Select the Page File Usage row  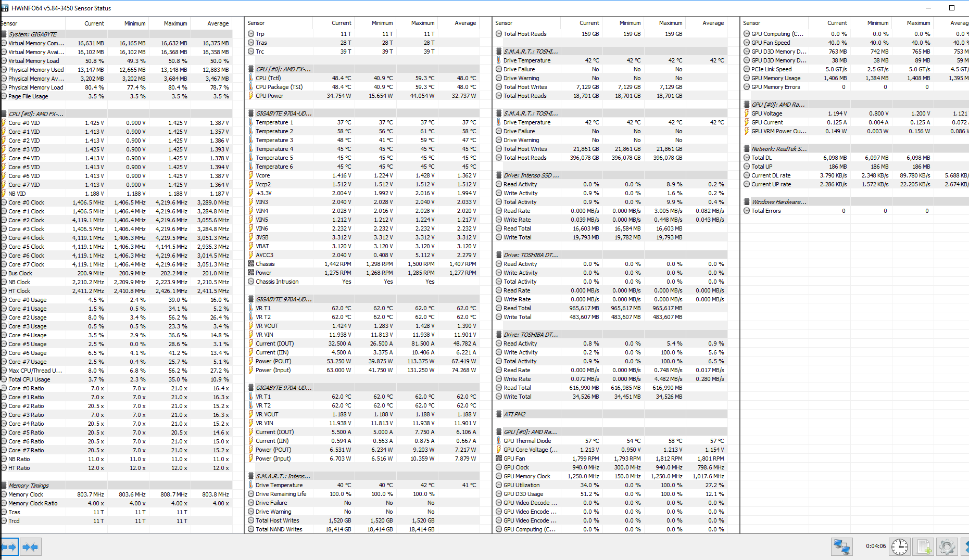click(x=116, y=96)
